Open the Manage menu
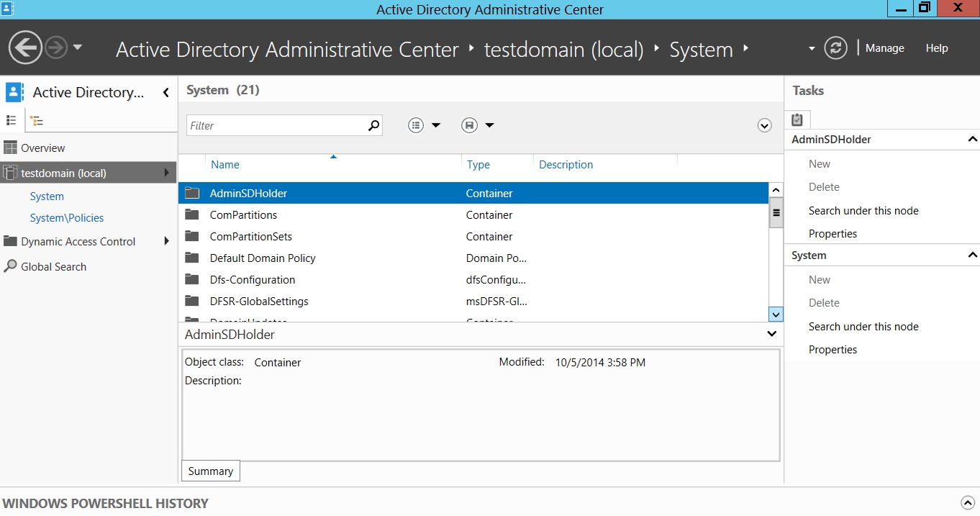The height and width of the screenshot is (516, 980). coord(884,48)
